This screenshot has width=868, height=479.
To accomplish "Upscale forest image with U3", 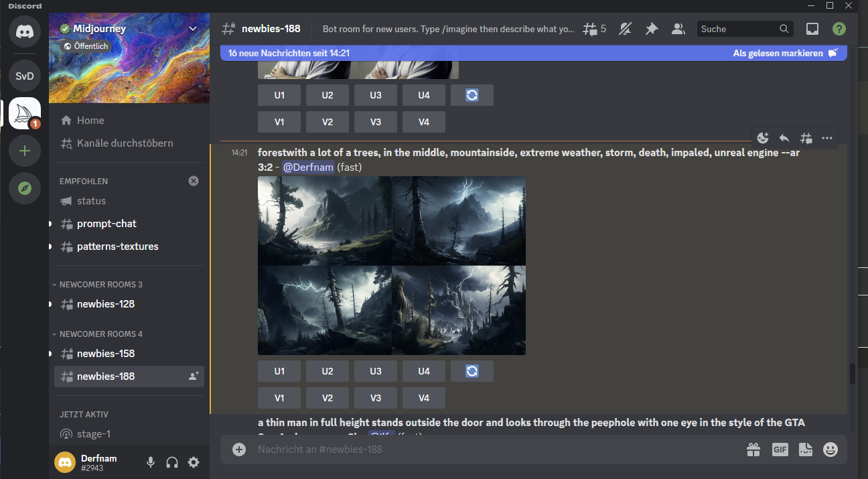I will pyautogui.click(x=376, y=371).
